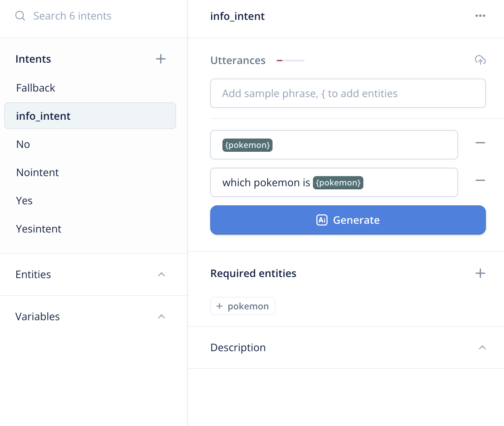This screenshot has height=426, width=504.
Task: Click the Required entities heading
Action: 253,273
